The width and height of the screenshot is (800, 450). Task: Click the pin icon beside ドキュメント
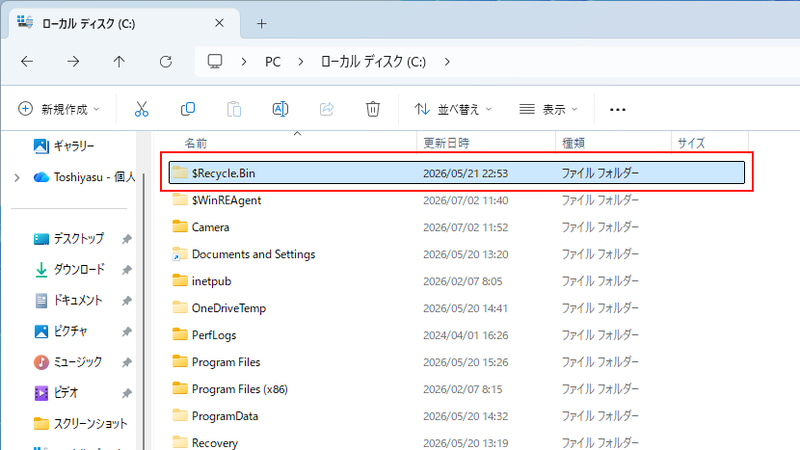click(127, 301)
